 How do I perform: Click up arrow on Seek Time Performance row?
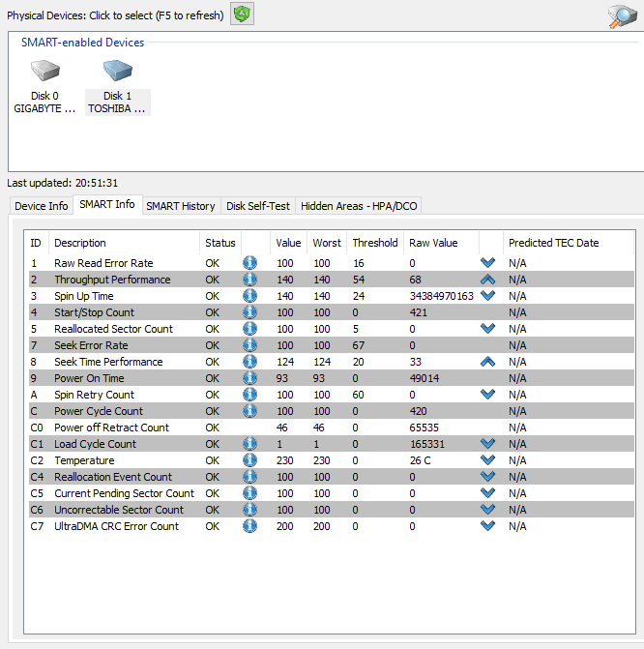488,362
